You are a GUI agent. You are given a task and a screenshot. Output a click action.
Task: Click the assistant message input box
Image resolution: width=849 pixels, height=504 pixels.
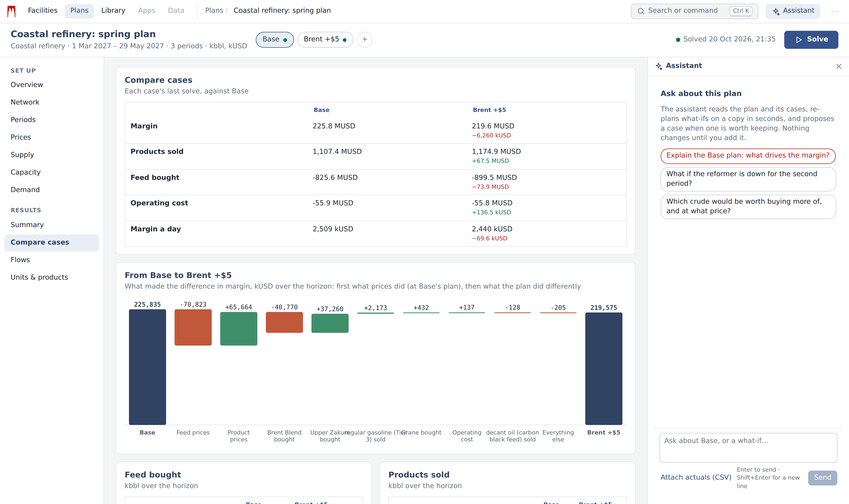(x=748, y=447)
